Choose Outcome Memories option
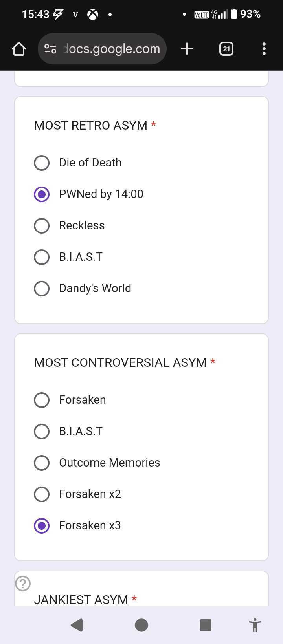 click(42, 463)
